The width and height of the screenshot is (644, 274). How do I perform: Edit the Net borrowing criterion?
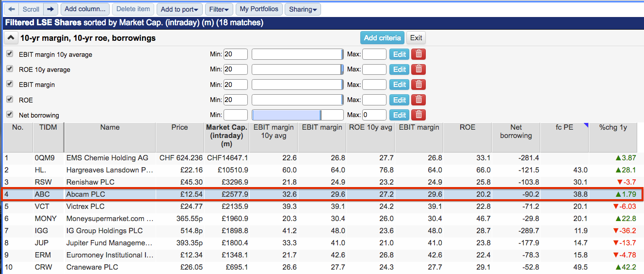click(399, 115)
